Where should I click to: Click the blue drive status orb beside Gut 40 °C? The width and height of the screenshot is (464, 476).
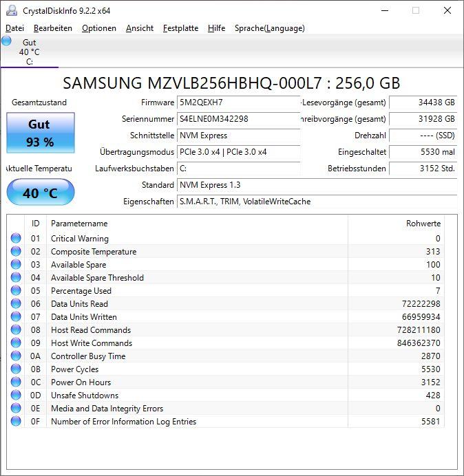point(6,41)
